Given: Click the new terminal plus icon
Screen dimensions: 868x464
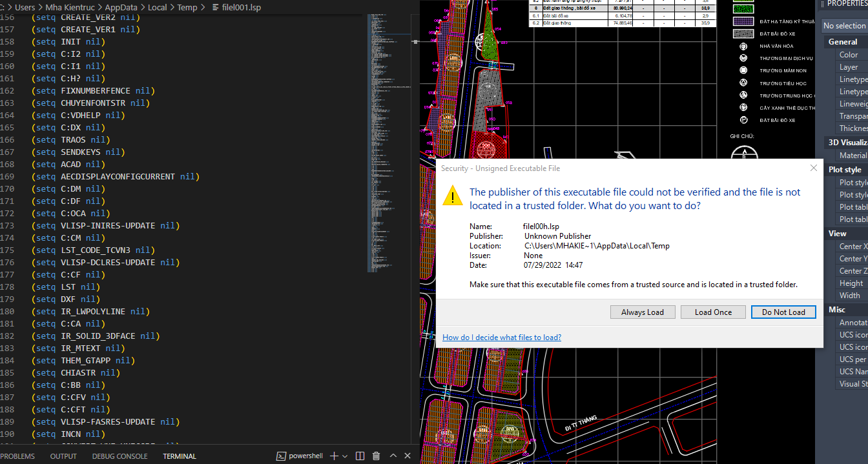Looking at the screenshot, I should click(334, 456).
